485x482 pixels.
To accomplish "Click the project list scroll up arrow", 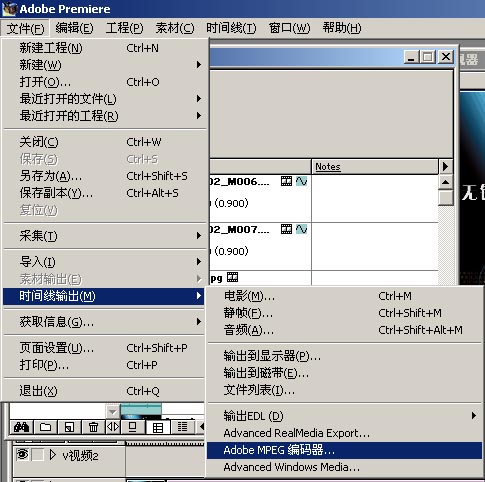I will [445, 182].
